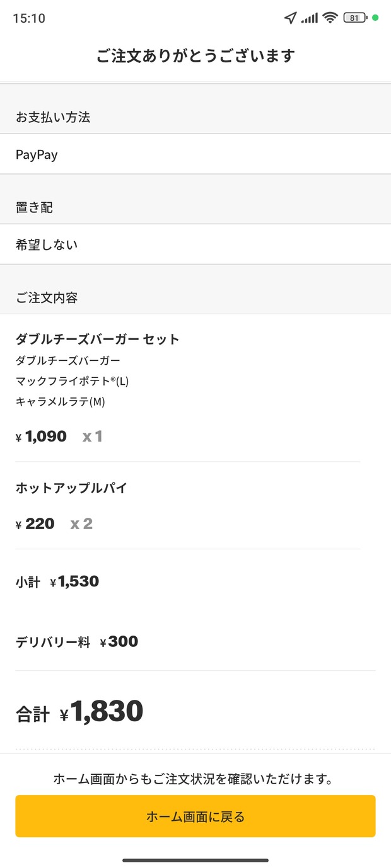This screenshot has width=391, height=868.
Task: Tap the キャラメルラテ(M) line
Action: coord(61,402)
